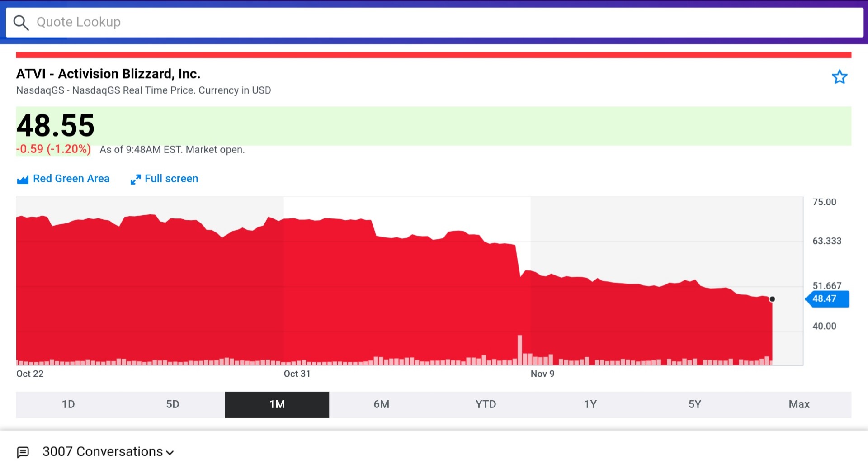
Task: Select the 1D time range tab
Action: coord(68,404)
